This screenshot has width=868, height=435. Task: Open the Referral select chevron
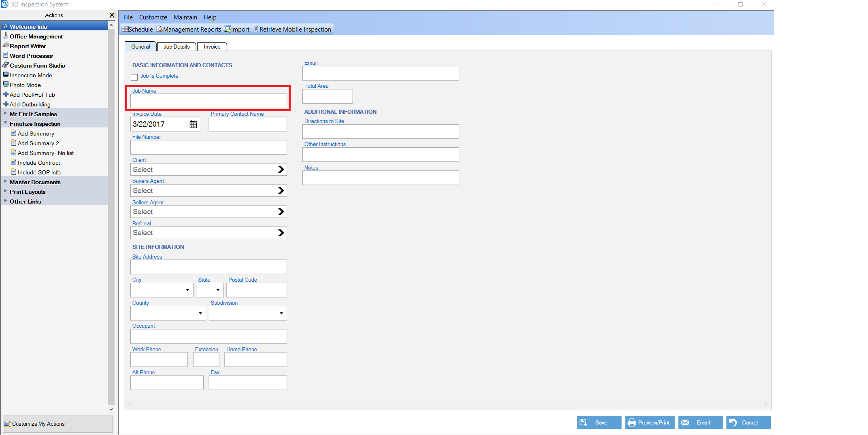[x=281, y=233]
